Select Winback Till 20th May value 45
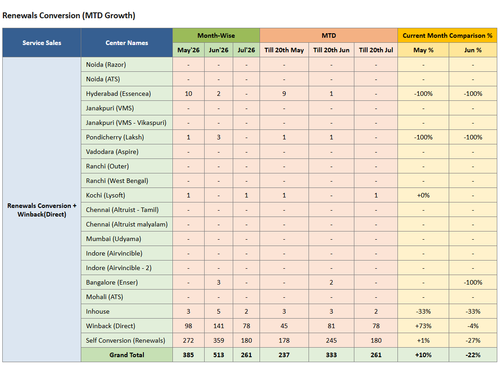Image resolution: width=500 pixels, height=365 pixels. click(284, 326)
